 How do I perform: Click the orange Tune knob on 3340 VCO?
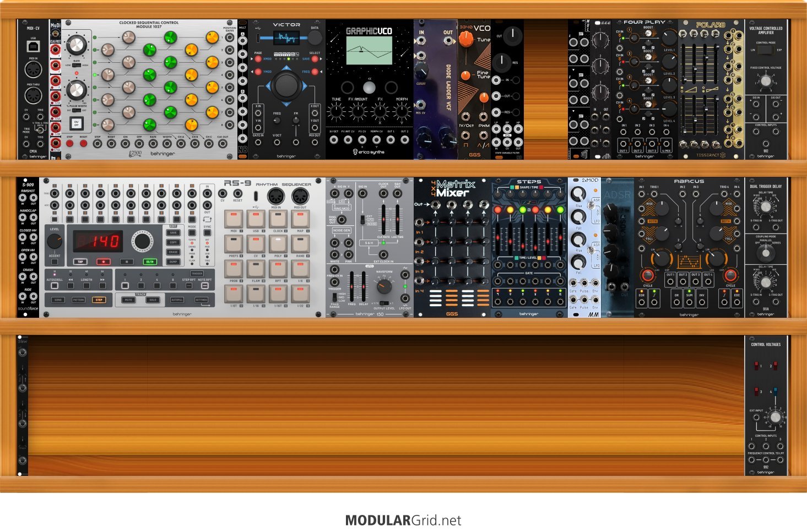467,38
